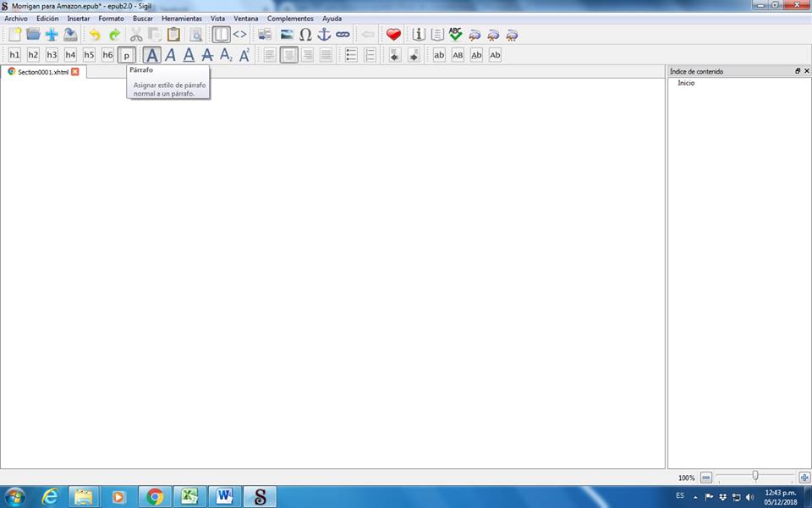Open the metadata editor info icon
The width and height of the screenshot is (812, 508).
(x=419, y=35)
